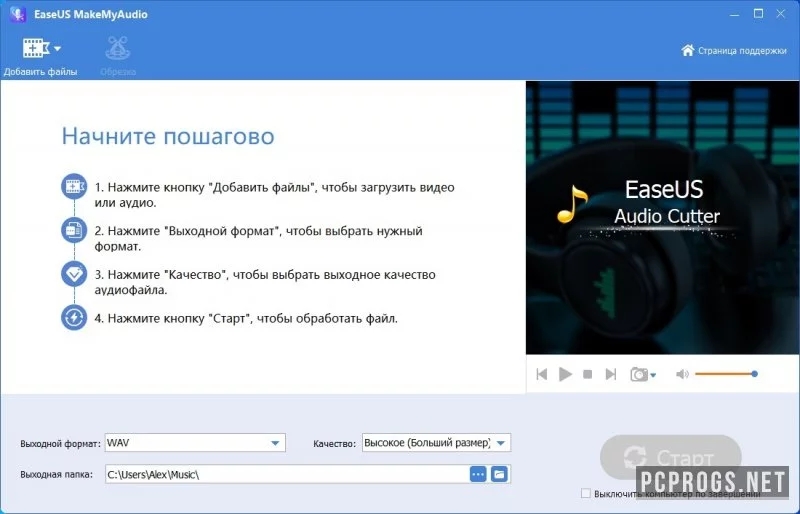The height and width of the screenshot is (514, 800).
Task: Click step 2 output format circle icon
Action: click(74, 230)
